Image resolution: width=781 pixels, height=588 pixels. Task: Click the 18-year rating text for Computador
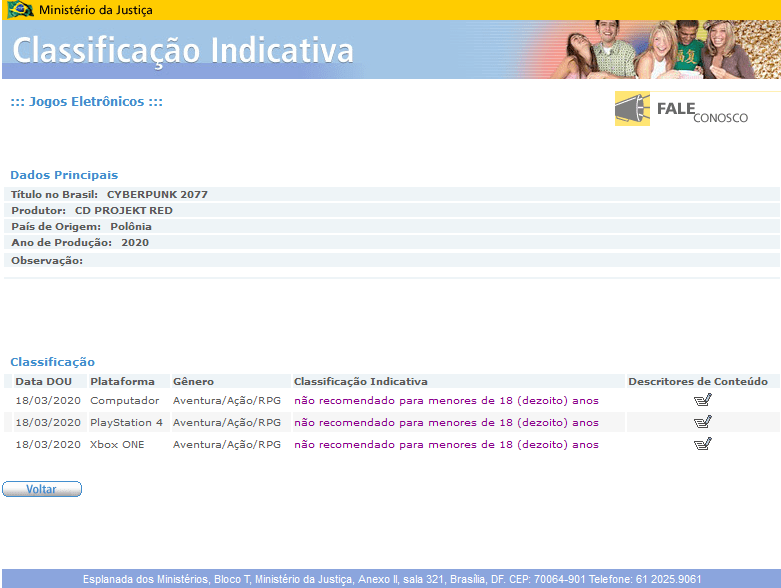pyautogui.click(x=446, y=401)
